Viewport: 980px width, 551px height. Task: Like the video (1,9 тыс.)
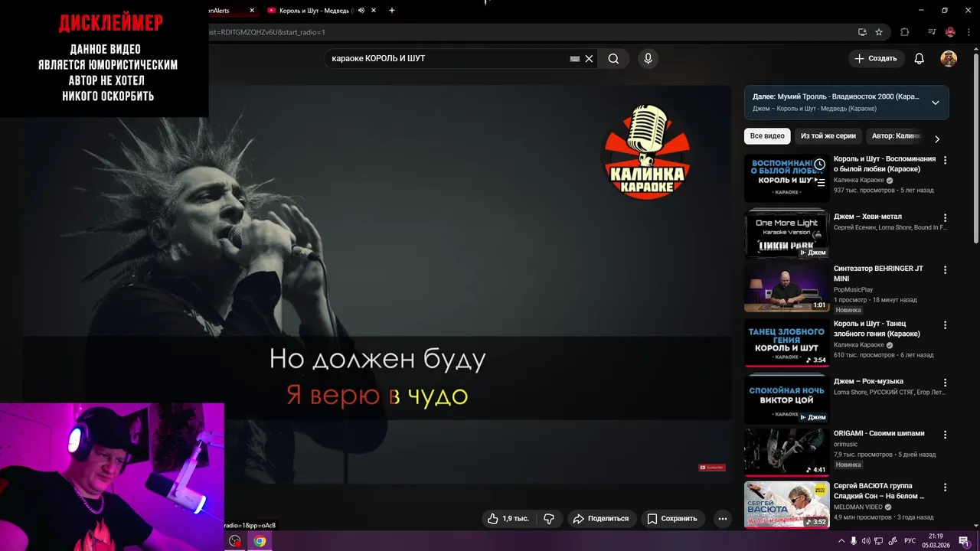coord(508,518)
